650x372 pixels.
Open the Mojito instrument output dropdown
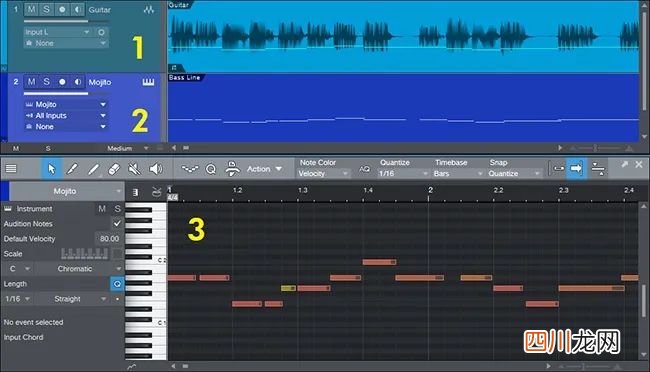(66, 105)
